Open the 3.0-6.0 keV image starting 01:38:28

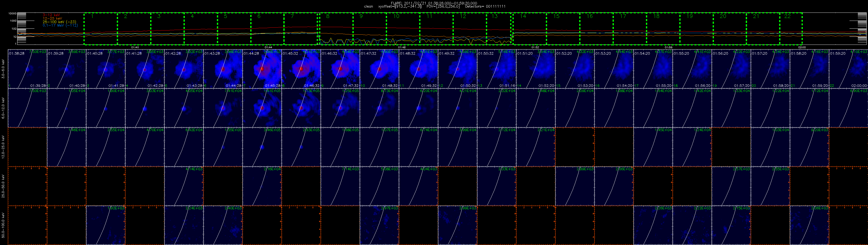pos(27,69)
